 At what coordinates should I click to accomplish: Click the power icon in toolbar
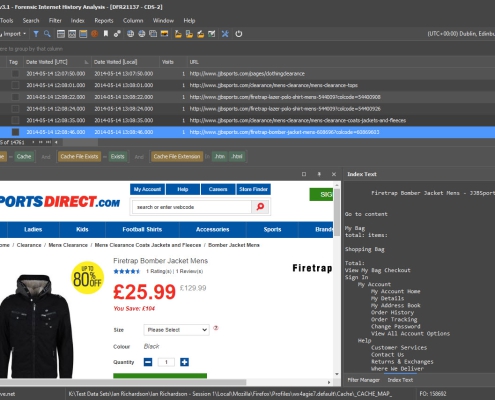[x=239, y=34]
